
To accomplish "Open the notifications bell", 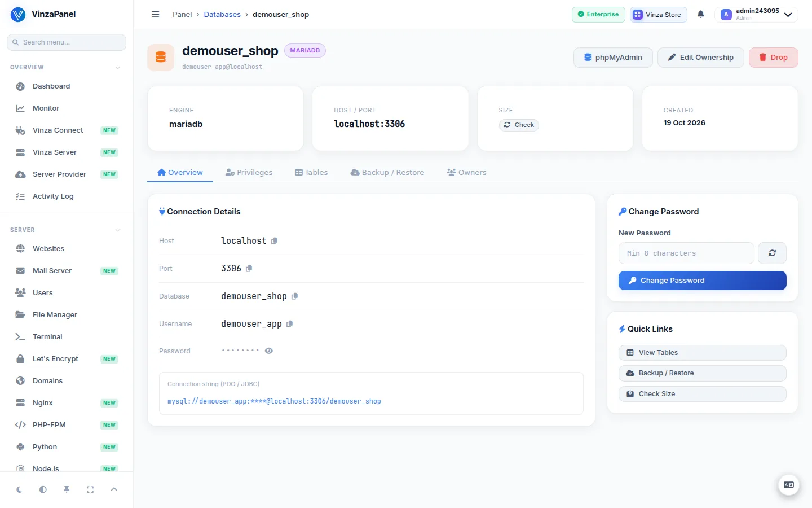I will (x=700, y=15).
